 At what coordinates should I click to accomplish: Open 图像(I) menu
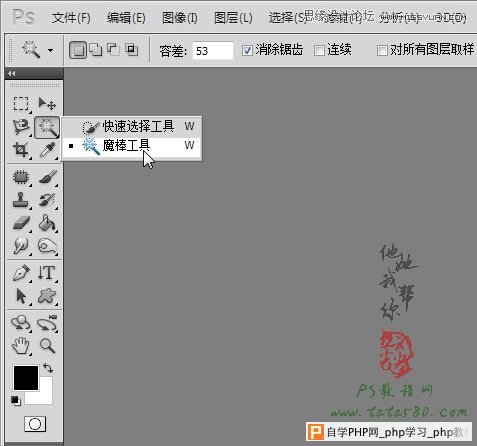tap(179, 17)
